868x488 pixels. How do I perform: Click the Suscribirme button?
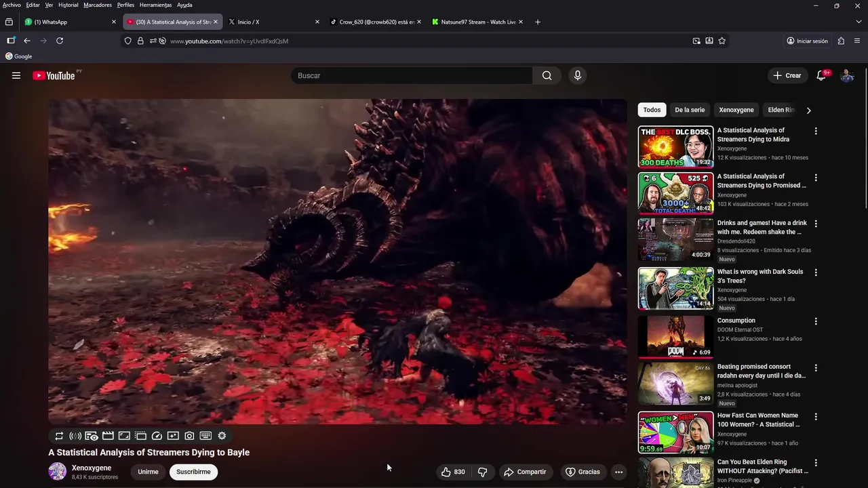(x=193, y=472)
